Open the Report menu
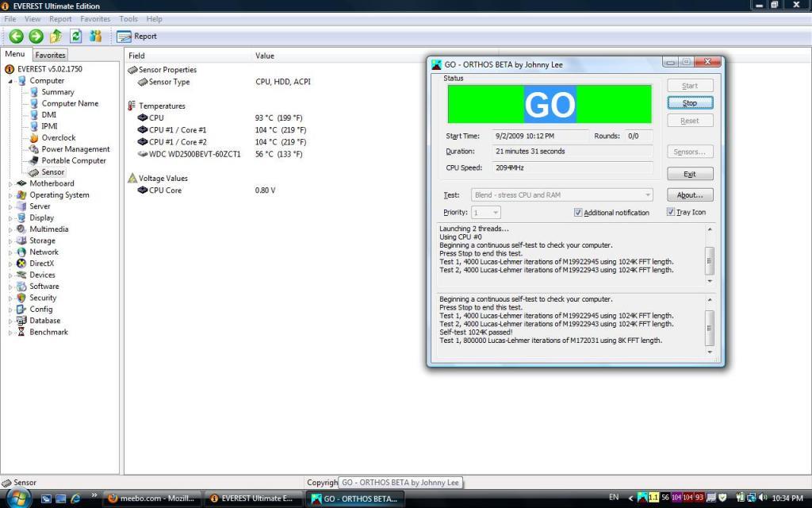The height and width of the screenshot is (508, 812). click(60, 19)
